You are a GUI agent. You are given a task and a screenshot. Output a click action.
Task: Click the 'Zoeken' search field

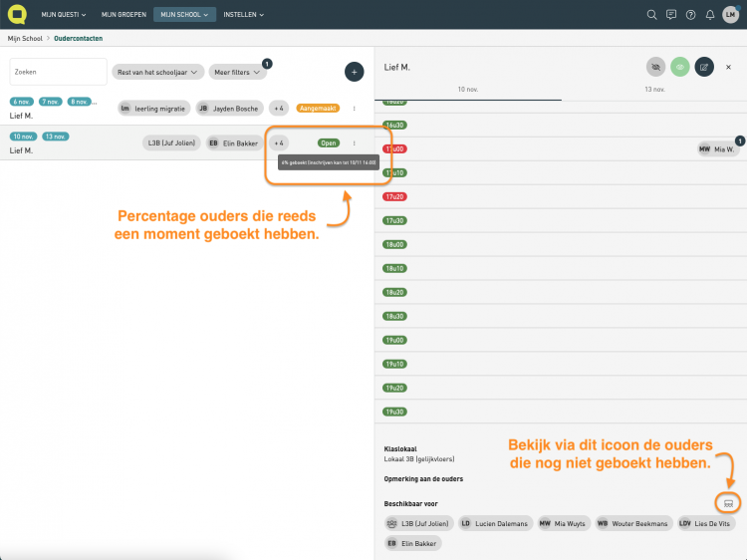tap(58, 72)
